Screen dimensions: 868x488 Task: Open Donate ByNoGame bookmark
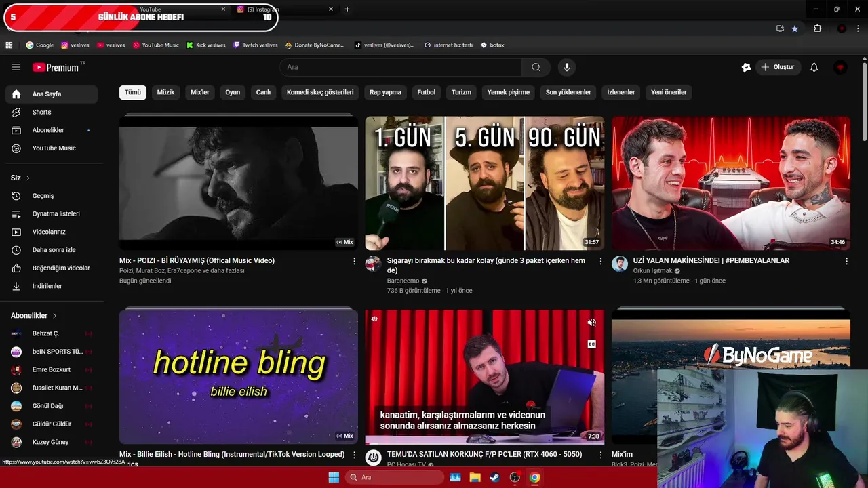[315, 45]
